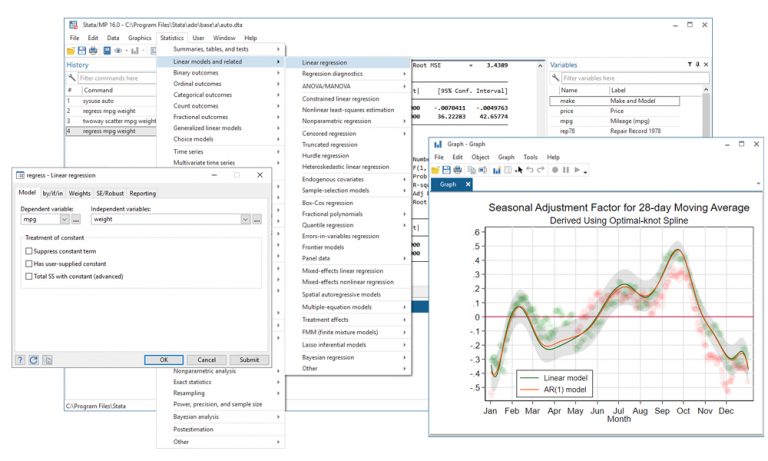Click the Log (blue book) icon in main toolbar
The image size is (768, 461).
(107, 50)
